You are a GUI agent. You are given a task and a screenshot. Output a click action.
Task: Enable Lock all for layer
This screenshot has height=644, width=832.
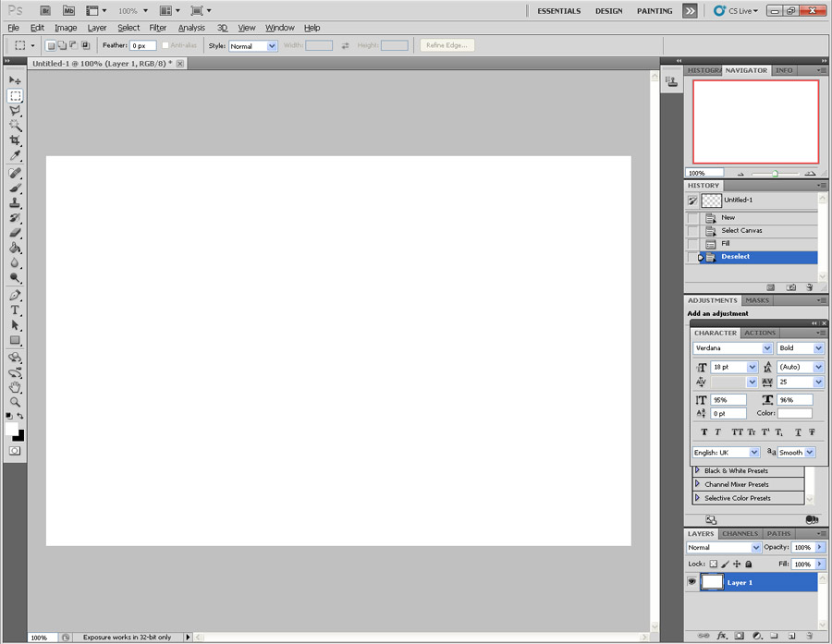749,564
